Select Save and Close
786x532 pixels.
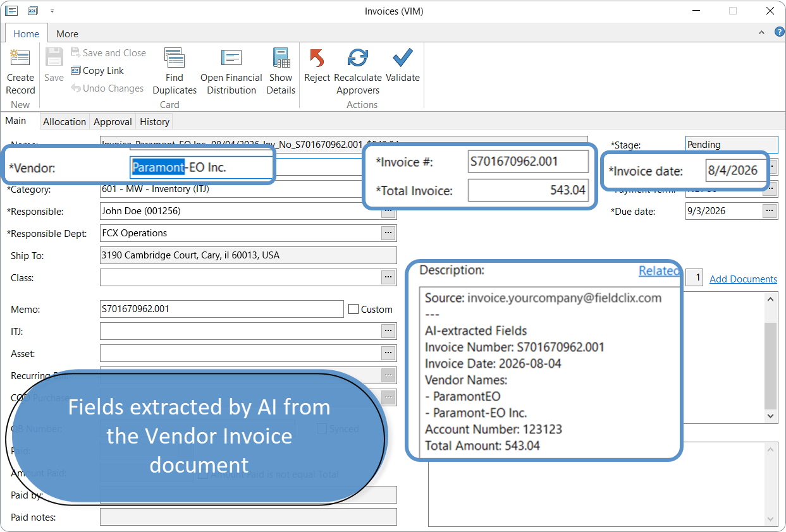[x=108, y=53]
